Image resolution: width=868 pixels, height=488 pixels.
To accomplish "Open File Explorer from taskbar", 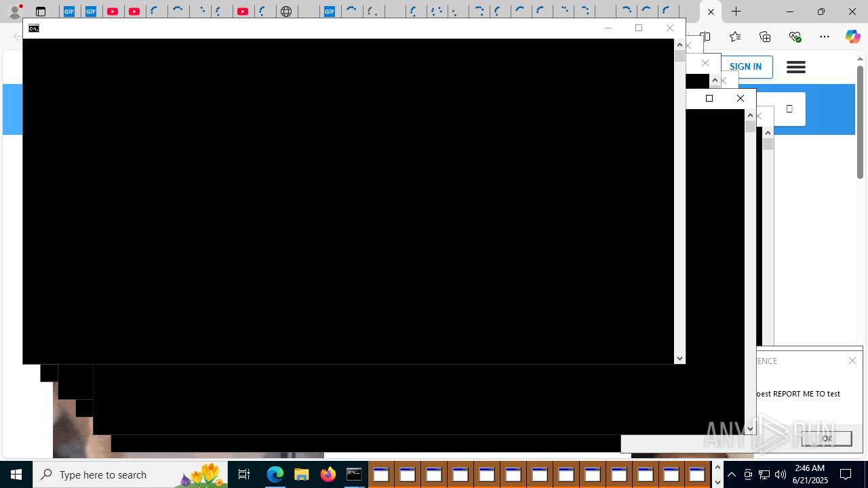I will (x=301, y=474).
